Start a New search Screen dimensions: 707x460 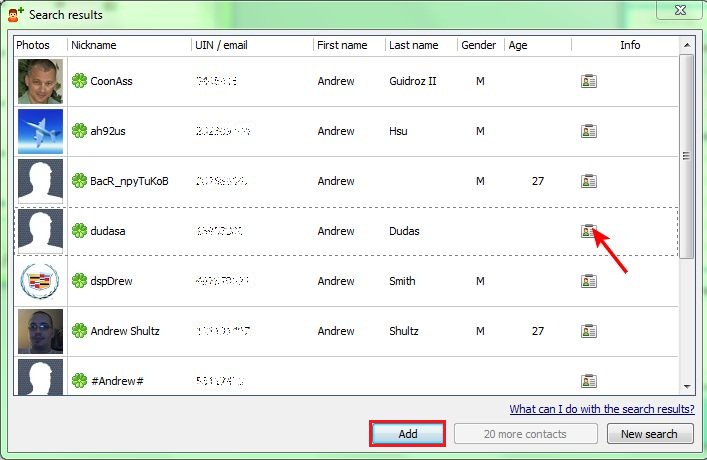coord(648,434)
